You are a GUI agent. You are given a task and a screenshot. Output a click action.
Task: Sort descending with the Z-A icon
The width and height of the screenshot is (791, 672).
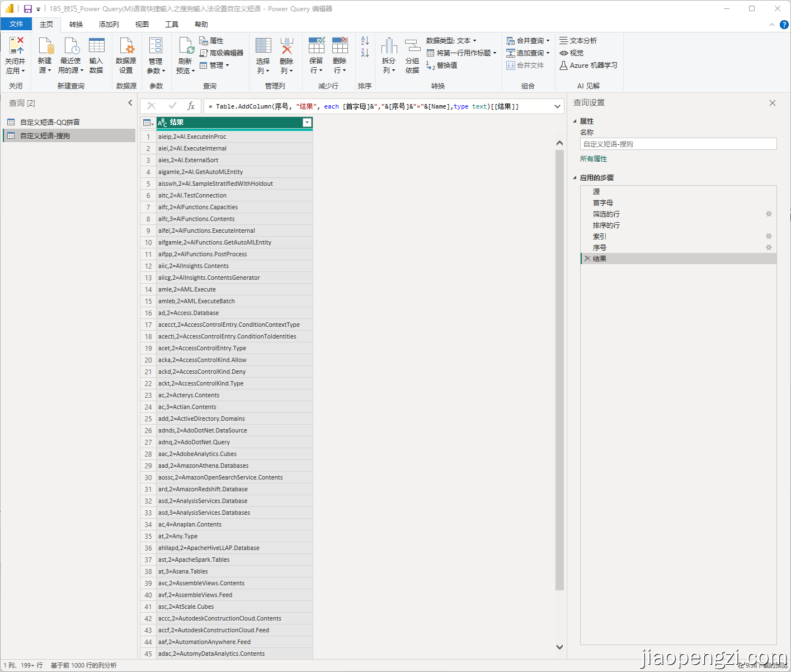click(x=365, y=53)
